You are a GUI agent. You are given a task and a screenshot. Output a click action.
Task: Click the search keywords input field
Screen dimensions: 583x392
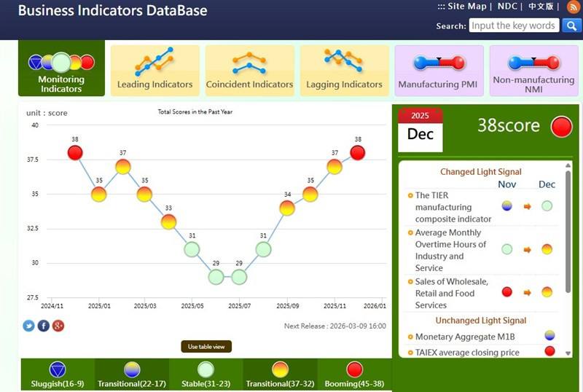coord(514,26)
